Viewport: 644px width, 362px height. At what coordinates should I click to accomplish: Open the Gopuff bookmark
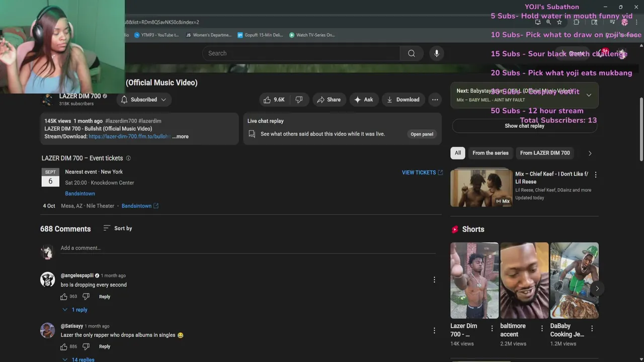[260, 35]
